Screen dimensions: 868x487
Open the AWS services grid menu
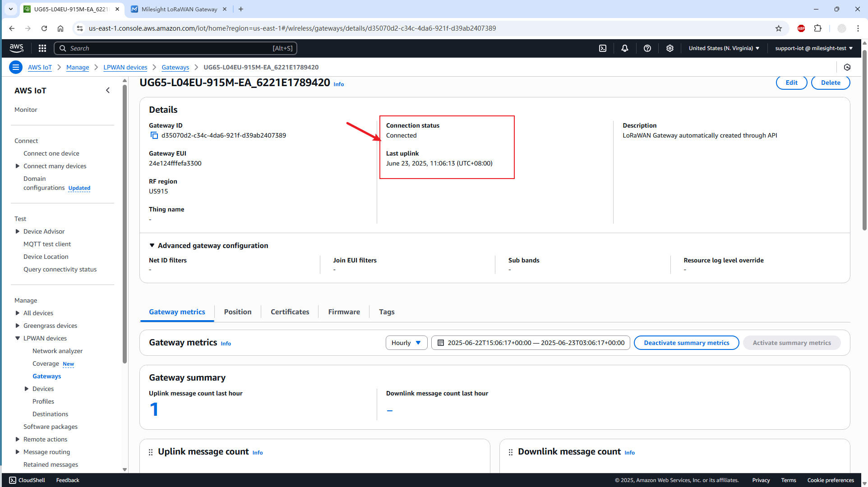[42, 48]
